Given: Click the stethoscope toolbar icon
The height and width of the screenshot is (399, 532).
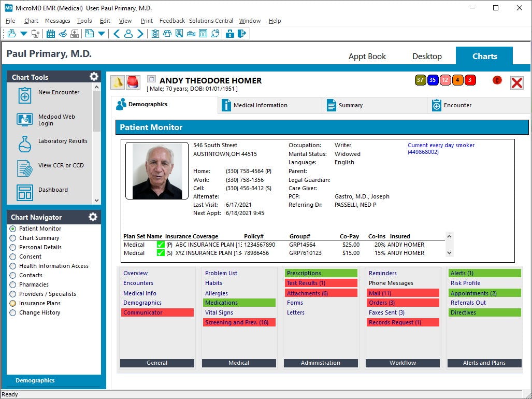Looking at the screenshot, I should coord(35,34).
